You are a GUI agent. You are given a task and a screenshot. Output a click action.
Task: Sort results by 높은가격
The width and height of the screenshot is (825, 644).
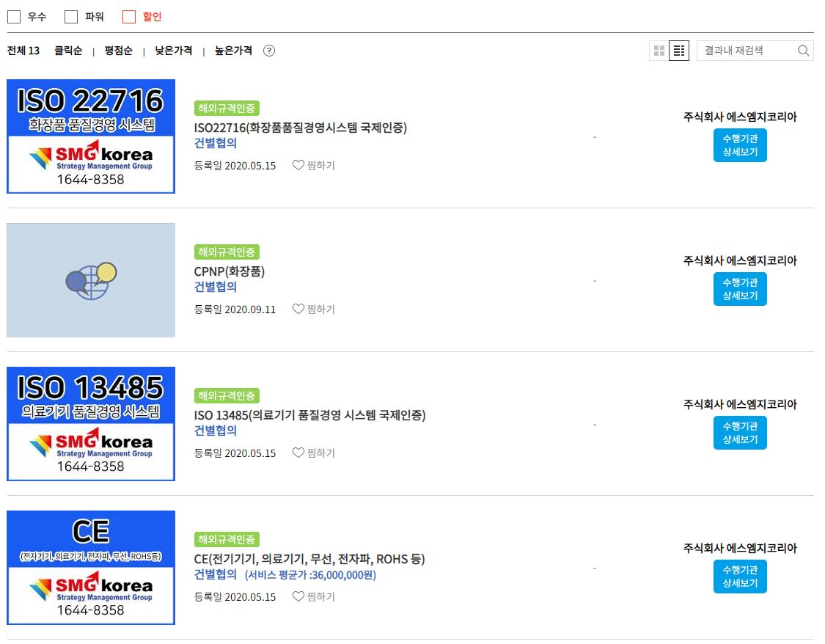(x=233, y=51)
